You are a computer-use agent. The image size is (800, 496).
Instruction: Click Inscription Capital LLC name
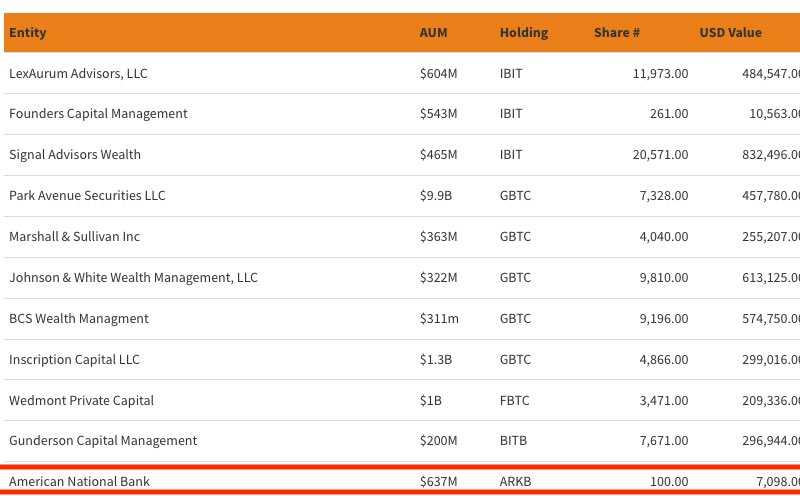click(x=74, y=360)
